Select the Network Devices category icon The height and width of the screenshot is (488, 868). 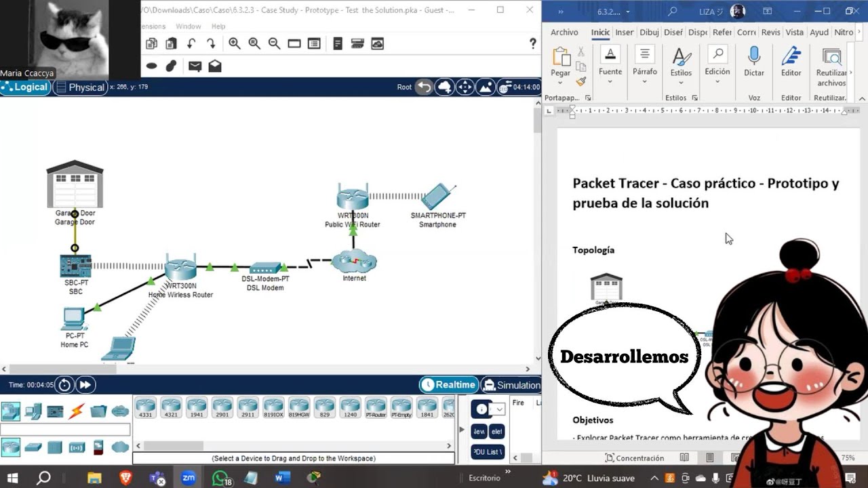[11, 411]
